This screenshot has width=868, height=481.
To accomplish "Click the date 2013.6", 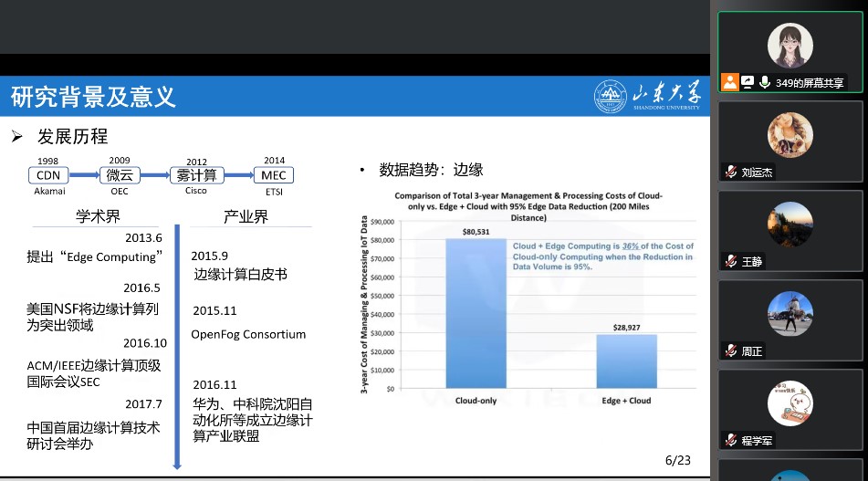I will pyautogui.click(x=143, y=238).
